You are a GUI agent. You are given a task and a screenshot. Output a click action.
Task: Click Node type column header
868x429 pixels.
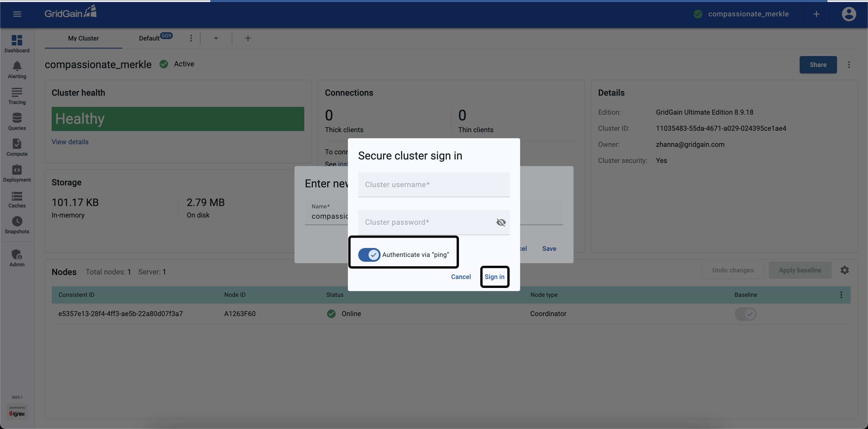coord(544,295)
